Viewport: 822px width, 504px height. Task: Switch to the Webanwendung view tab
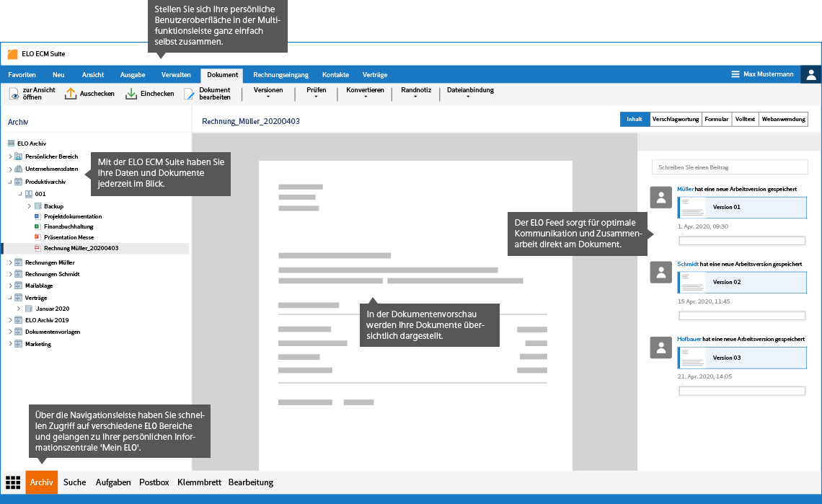click(x=783, y=119)
